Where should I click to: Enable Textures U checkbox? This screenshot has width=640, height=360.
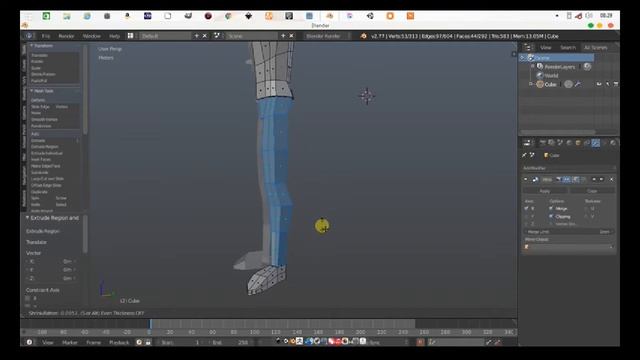(587, 209)
